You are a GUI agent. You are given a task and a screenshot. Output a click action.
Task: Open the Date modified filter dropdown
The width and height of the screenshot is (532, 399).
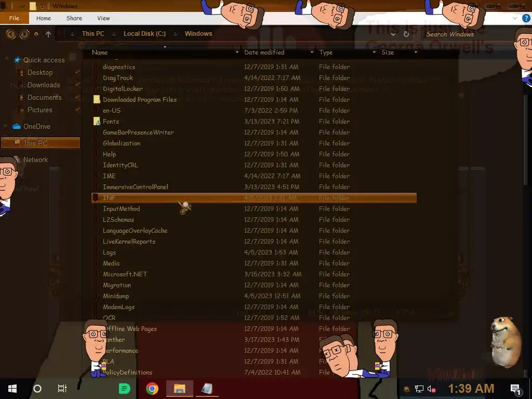click(312, 52)
